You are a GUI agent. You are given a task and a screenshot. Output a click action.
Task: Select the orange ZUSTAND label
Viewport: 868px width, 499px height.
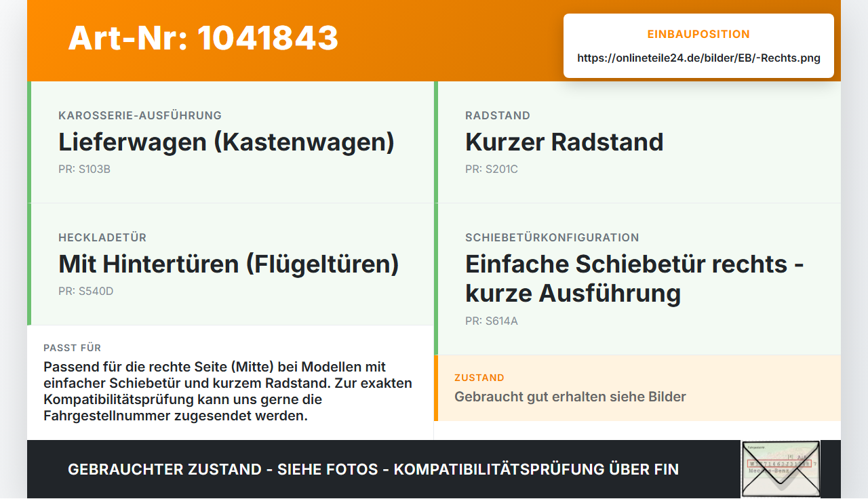pyautogui.click(x=479, y=378)
